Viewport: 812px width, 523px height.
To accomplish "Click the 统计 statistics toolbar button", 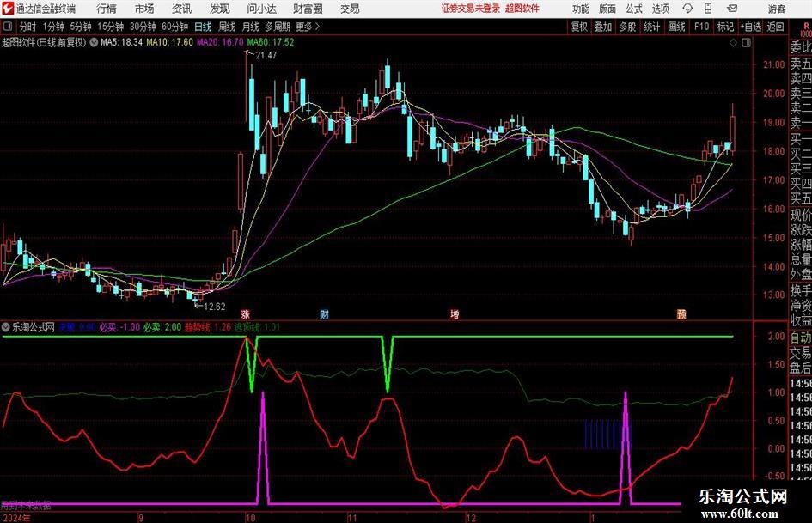I will pyautogui.click(x=651, y=27).
